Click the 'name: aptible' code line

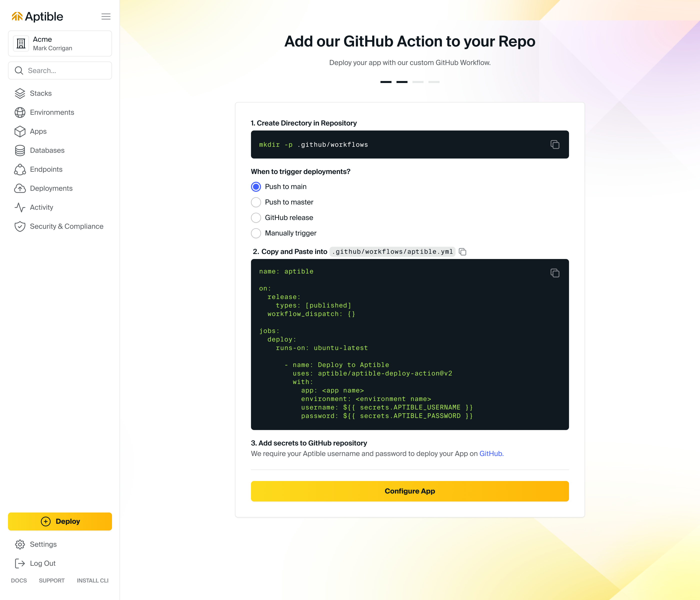pyautogui.click(x=286, y=271)
